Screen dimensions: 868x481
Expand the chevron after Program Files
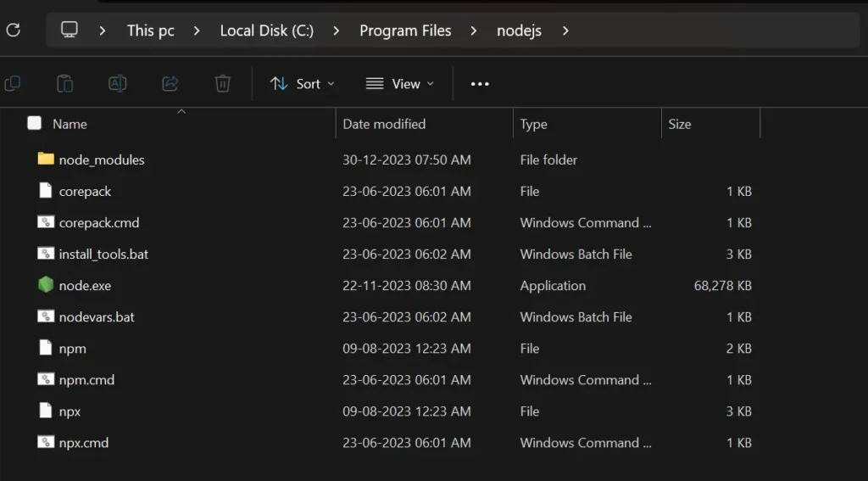point(473,31)
